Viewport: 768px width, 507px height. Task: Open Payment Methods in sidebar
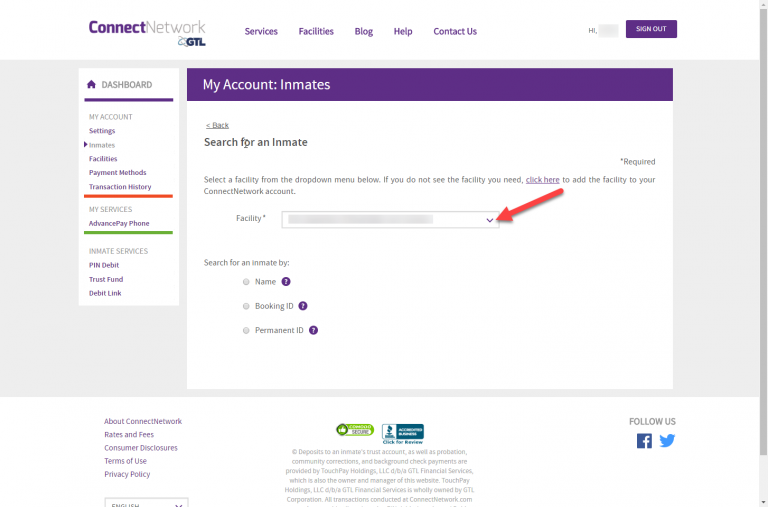[x=118, y=172]
